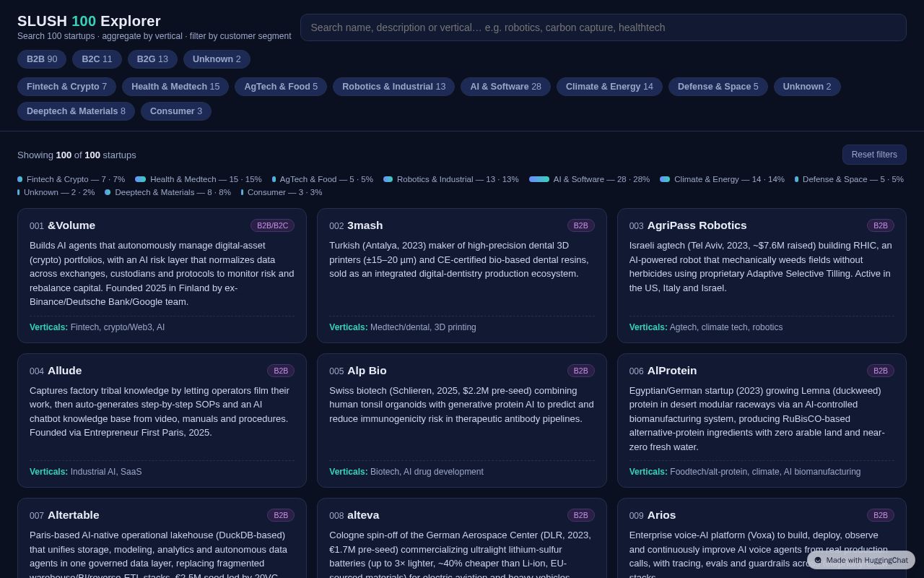The width and height of the screenshot is (924, 578).
Task: Click Verticals: Biotech, AI drug development text
Action: pos(406,472)
